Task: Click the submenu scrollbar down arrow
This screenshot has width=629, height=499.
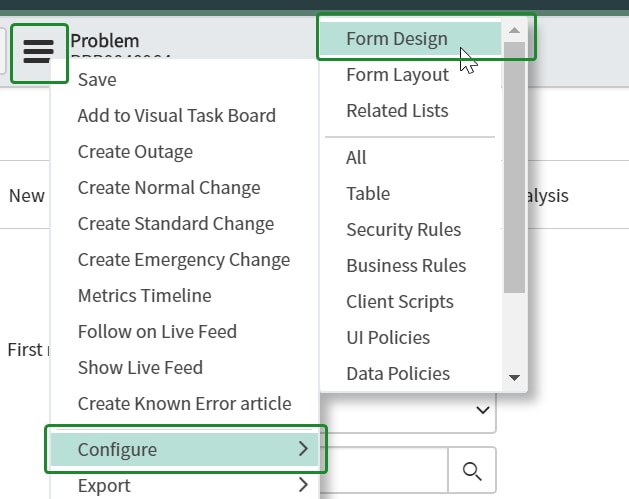Action: click(x=514, y=377)
